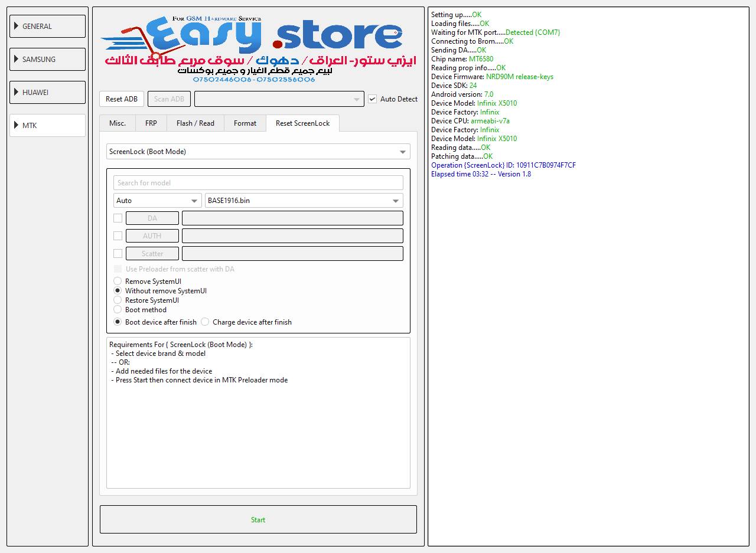Click the 'Elapsed time 03:32' log line
Screen dimensions: 756x553
pyautogui.click(x=481, y=174)
